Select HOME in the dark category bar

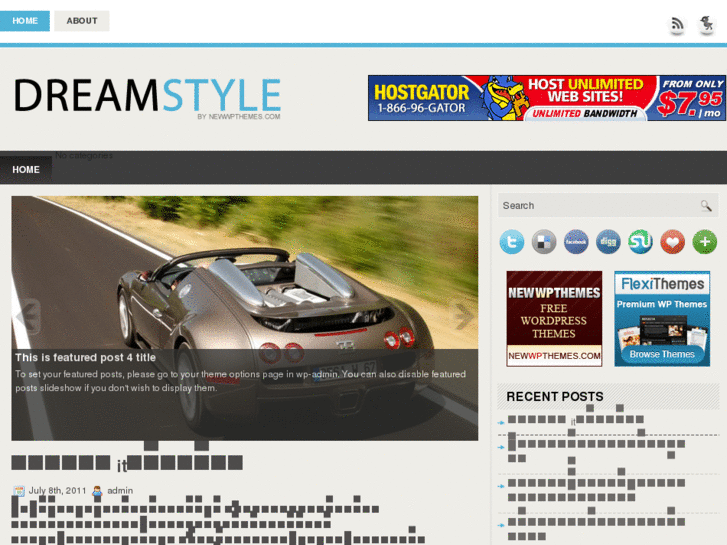pyautogui.click(x=26, y=170)
